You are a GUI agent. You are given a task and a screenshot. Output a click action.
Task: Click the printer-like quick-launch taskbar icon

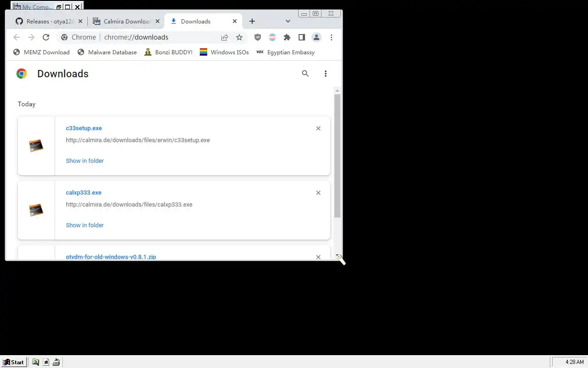(x=56, y=362)
